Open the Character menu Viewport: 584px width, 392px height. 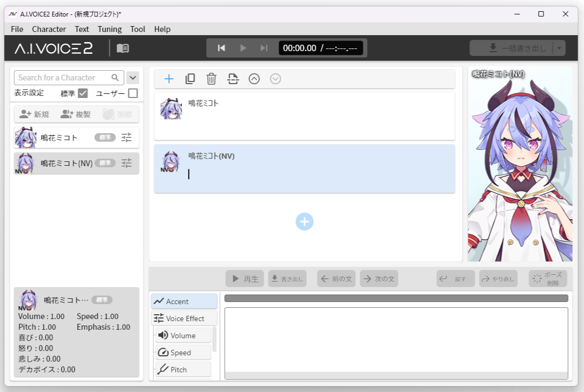(x=49, y=29)
